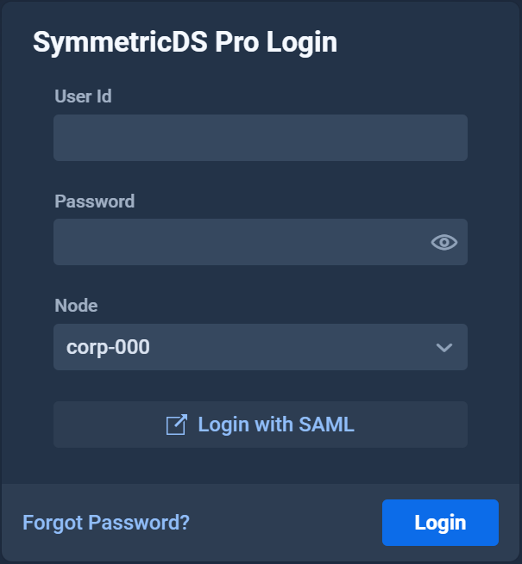
Task: Open the corp-000 Node combo box
Action: (x=260, y=347)
